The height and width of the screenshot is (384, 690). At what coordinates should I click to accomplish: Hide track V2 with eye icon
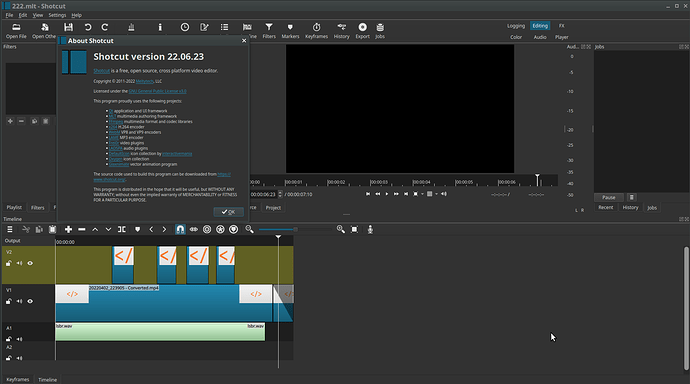(x=30, y=263)
